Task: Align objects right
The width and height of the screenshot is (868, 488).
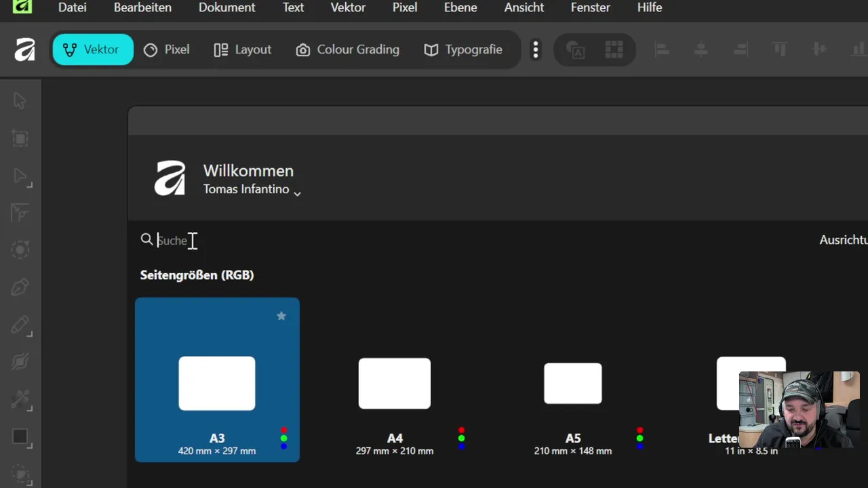Action: point(741,49)
